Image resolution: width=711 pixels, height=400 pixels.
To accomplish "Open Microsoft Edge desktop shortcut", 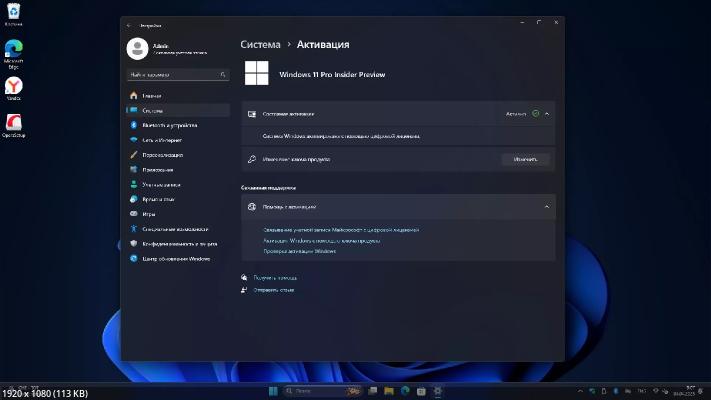I will tap(14, 54).
